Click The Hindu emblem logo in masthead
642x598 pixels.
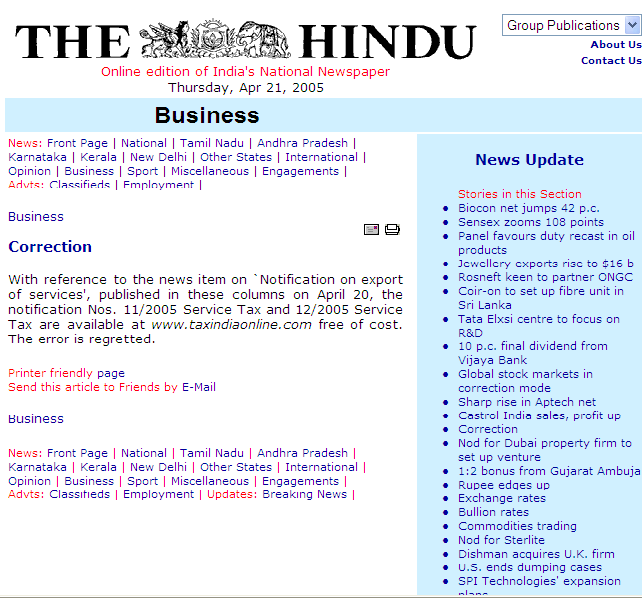click(215, 40)
